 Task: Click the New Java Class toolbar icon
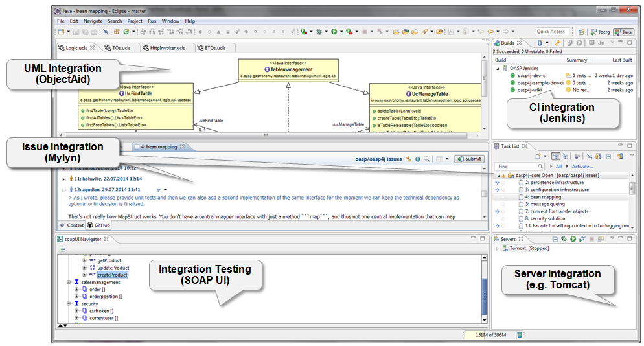[126, 32]
